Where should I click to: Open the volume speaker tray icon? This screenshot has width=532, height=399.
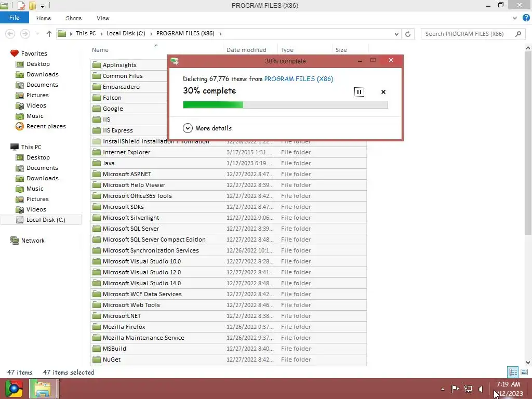point(481,389)
